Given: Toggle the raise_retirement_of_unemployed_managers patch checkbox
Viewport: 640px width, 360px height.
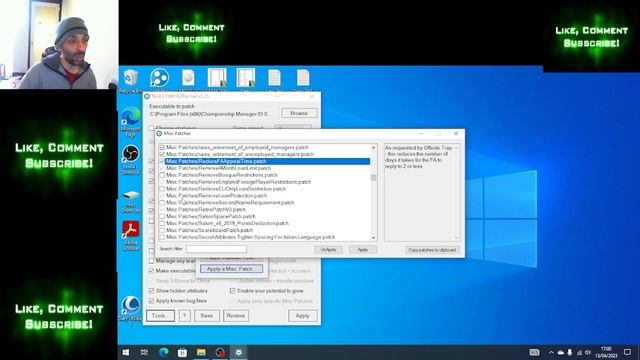Looking at the screenshot, I should 162,154.
